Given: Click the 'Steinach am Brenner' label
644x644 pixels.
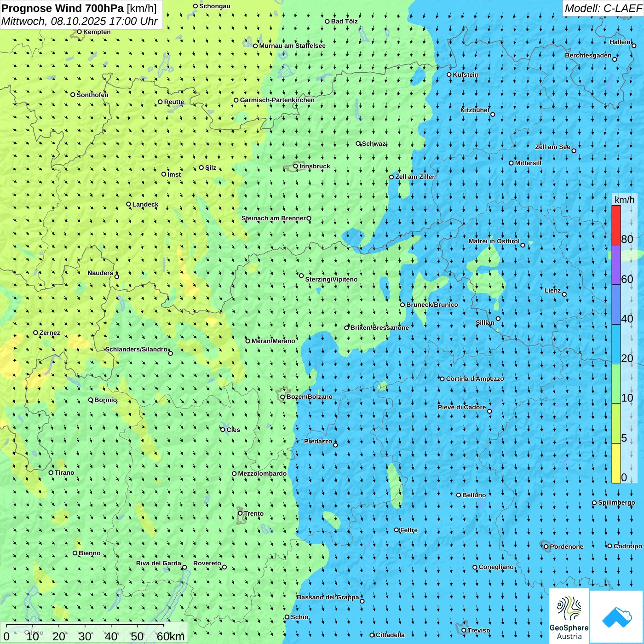Looking at the screenshot, I should tap(274, 218).
